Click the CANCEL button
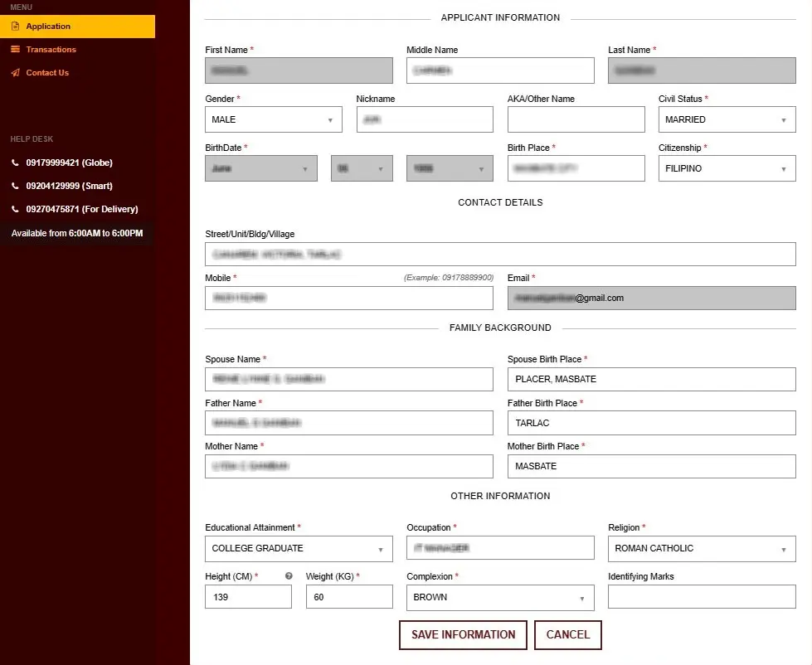The image size is (812, 665). (x=567, y=634)
